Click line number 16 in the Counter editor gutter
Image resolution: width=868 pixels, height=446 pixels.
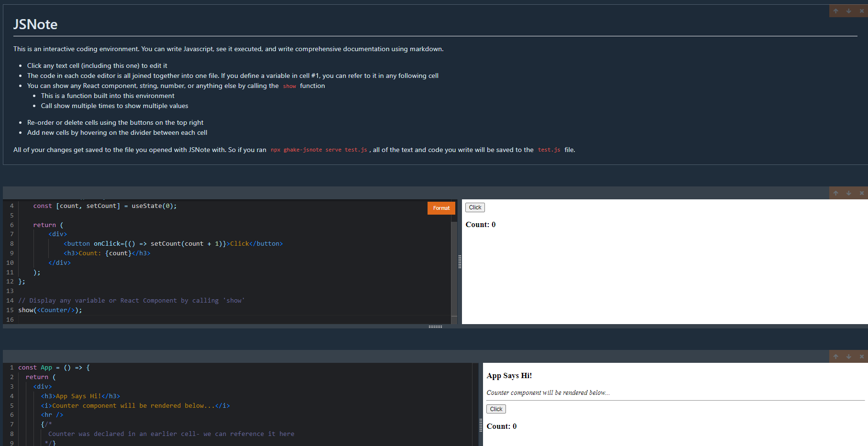(10, 320)
